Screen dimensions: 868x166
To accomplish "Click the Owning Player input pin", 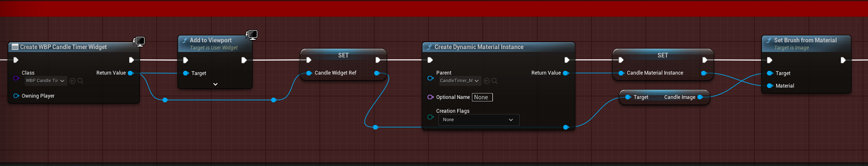I will click(16, 96).
